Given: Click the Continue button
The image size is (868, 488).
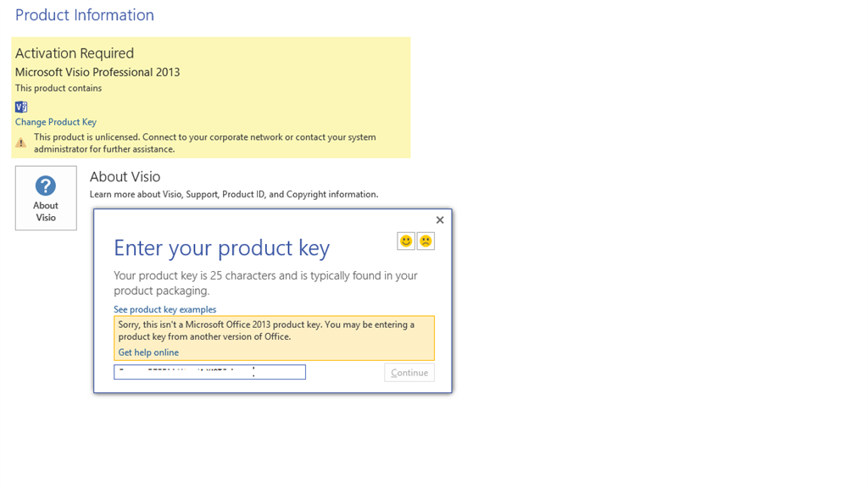Looking at the screenshot, I should coord(409,373).
